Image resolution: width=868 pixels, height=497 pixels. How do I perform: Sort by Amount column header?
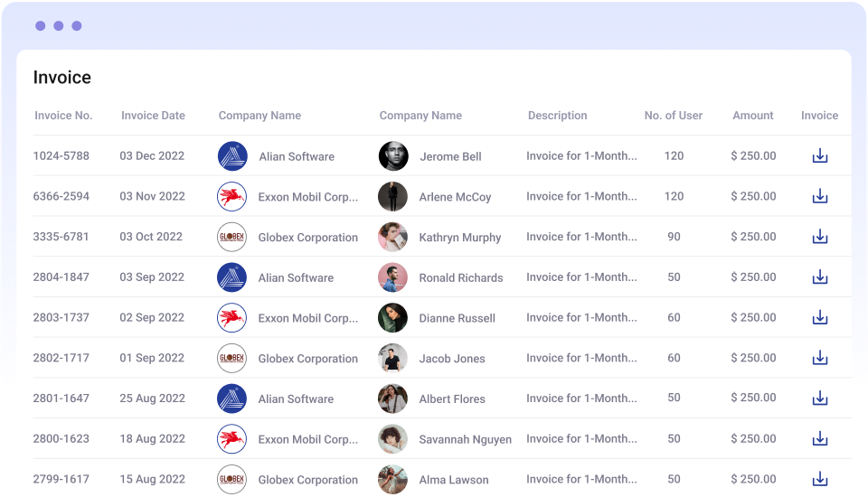pos(752,116)
